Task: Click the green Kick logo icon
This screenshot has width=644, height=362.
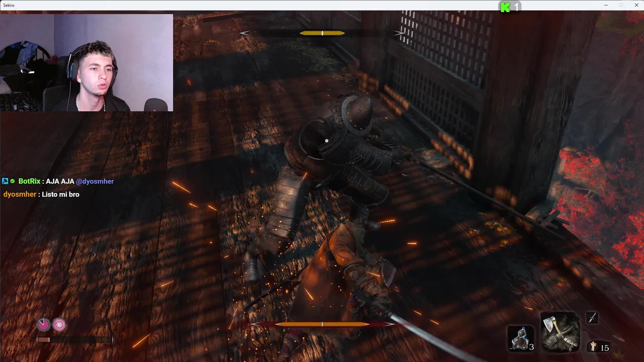Action: (x=505, y=7)
